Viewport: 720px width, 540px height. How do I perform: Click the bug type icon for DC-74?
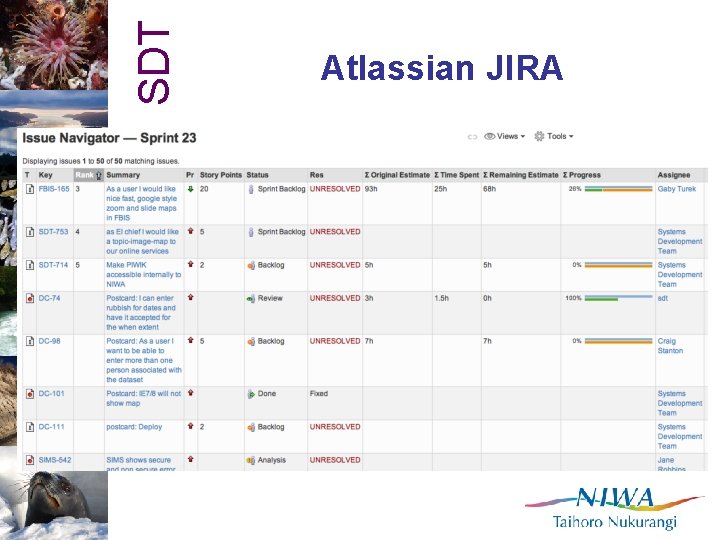[30, 298]
